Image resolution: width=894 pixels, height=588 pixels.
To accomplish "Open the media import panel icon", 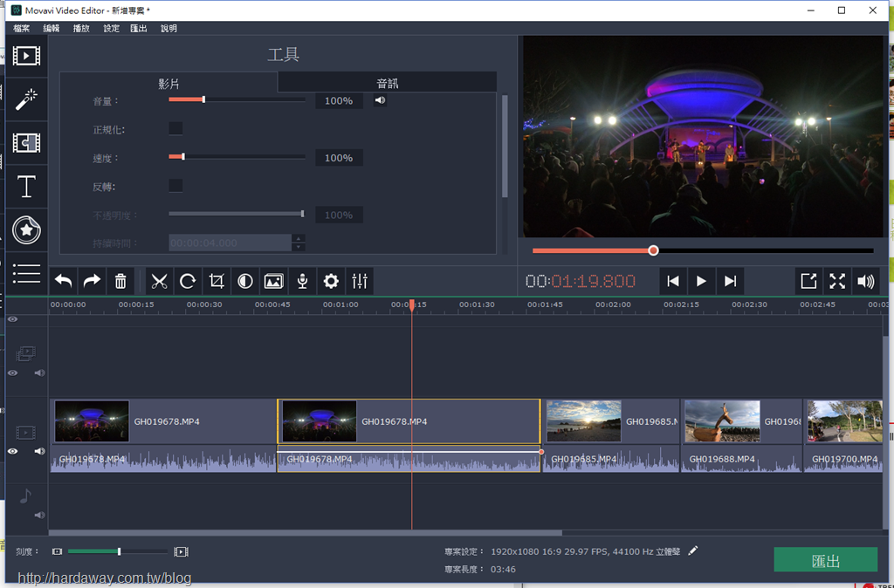I will (26, 56).
